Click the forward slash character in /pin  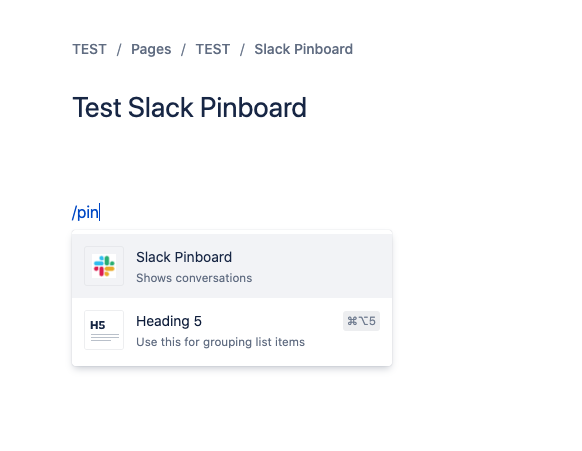(74, 213)
